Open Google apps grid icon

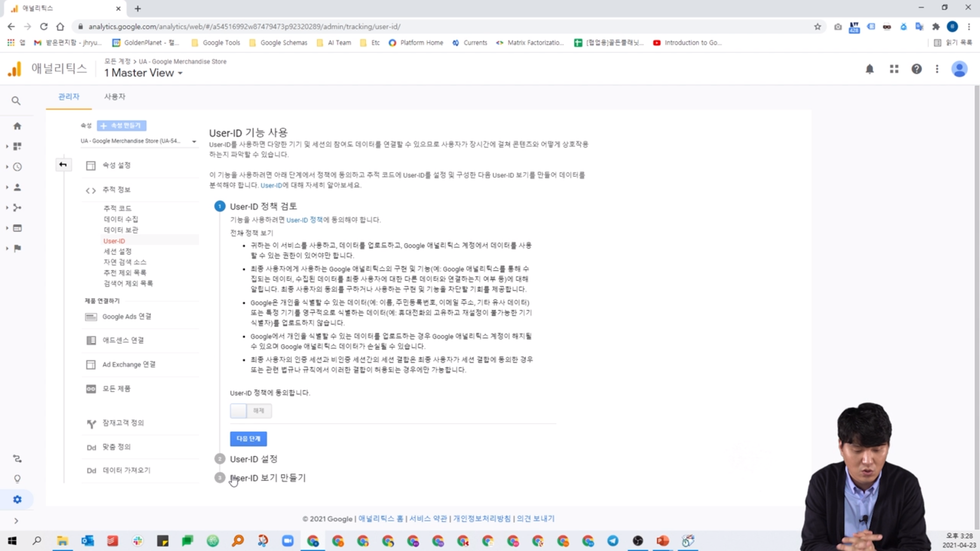(x=894, y=69)
